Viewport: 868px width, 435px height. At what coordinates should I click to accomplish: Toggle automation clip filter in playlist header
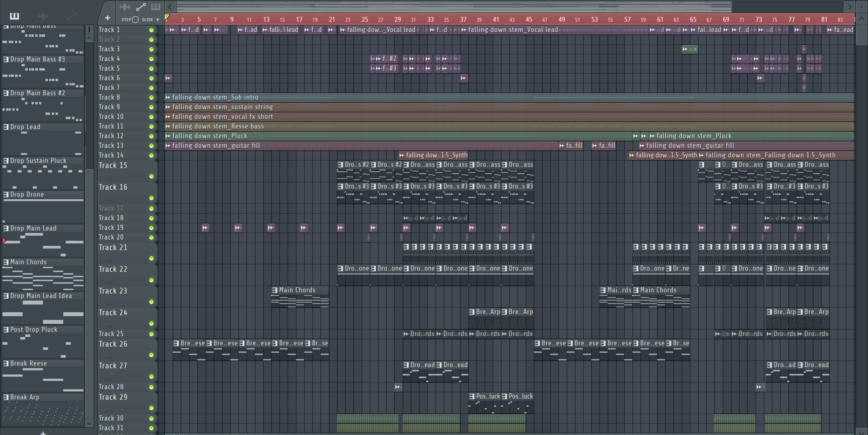click(x=140, y=7)
